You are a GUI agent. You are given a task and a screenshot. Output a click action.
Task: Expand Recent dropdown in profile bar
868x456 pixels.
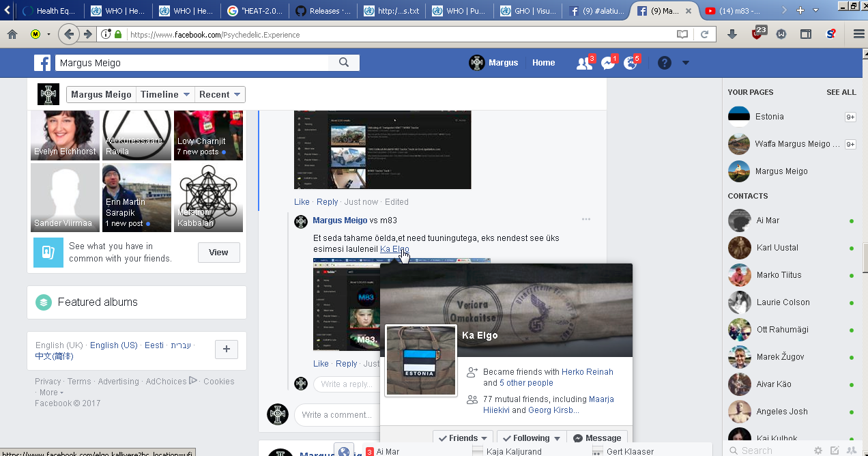point(220,95)
